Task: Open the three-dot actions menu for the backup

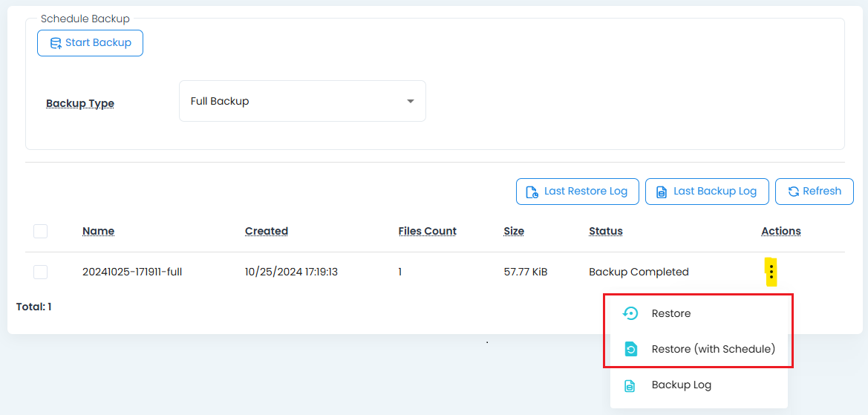Action: pos(771,272)
